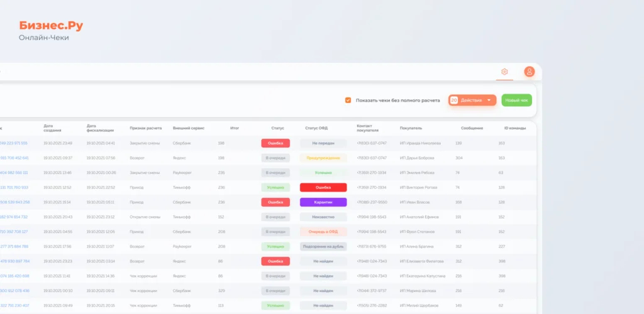The image size is (644, 314).
Task: Click 'Покупатель' column header
Action: pyautogui.click(x=411, y=128)
